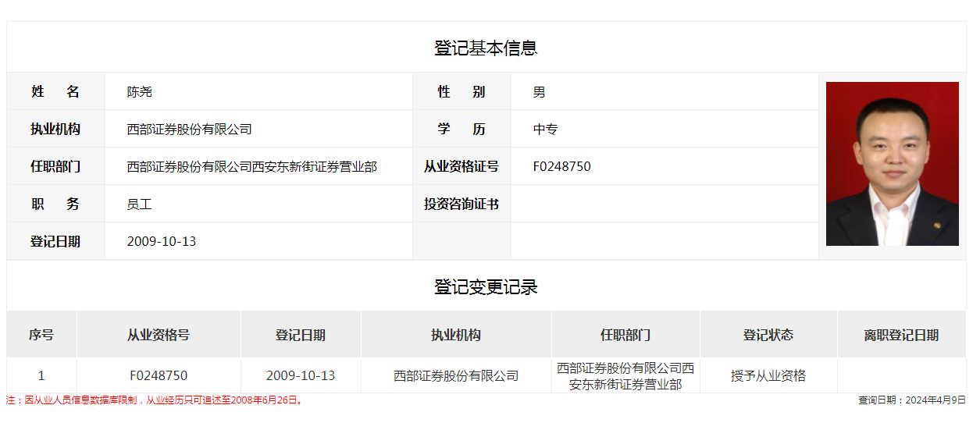The image size is (980, 430).
Task: Select the 任职部门 value in basic info
Action: 251,166
